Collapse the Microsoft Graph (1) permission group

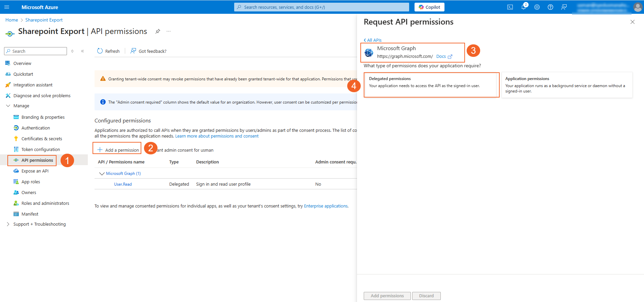coord(102,174)
